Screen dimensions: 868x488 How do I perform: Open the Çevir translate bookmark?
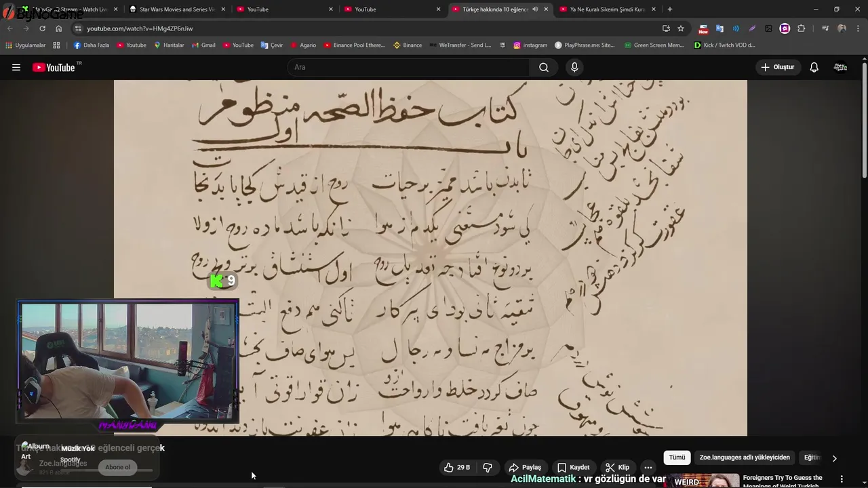click(272, 45)
